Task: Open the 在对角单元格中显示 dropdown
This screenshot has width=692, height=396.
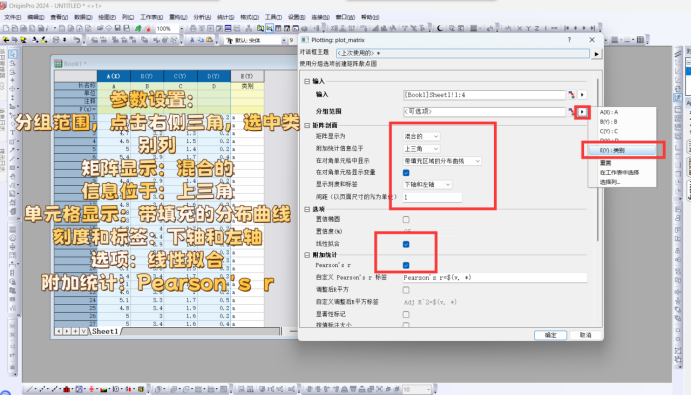Action: click(x=442, y=161)
